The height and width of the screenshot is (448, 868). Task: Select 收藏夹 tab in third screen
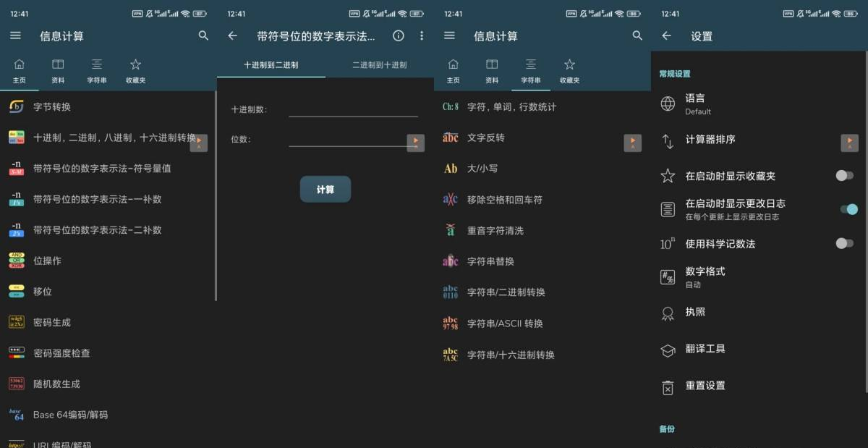(x=569, y=71)
